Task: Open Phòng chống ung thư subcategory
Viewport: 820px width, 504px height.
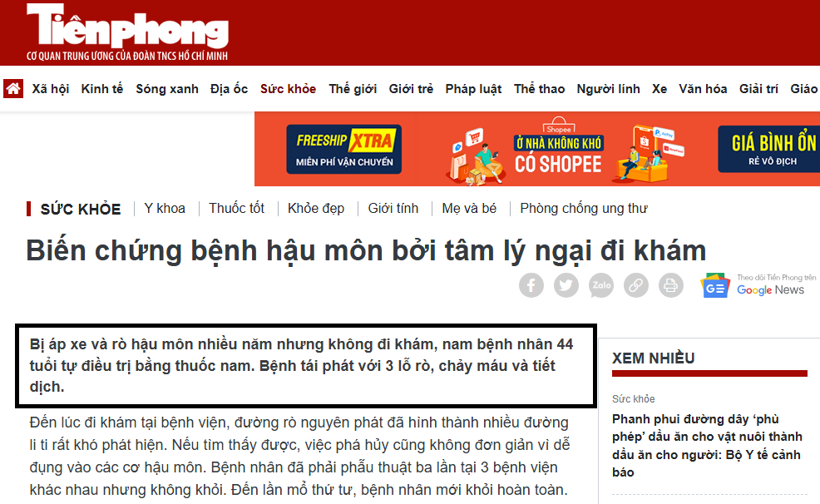Action: click(x=584, y=208)
